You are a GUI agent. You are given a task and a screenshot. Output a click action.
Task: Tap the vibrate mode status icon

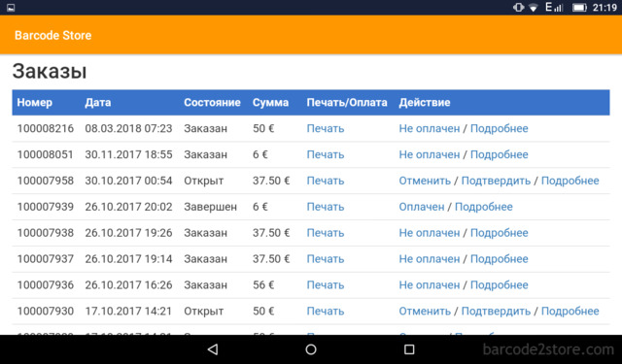518,8
